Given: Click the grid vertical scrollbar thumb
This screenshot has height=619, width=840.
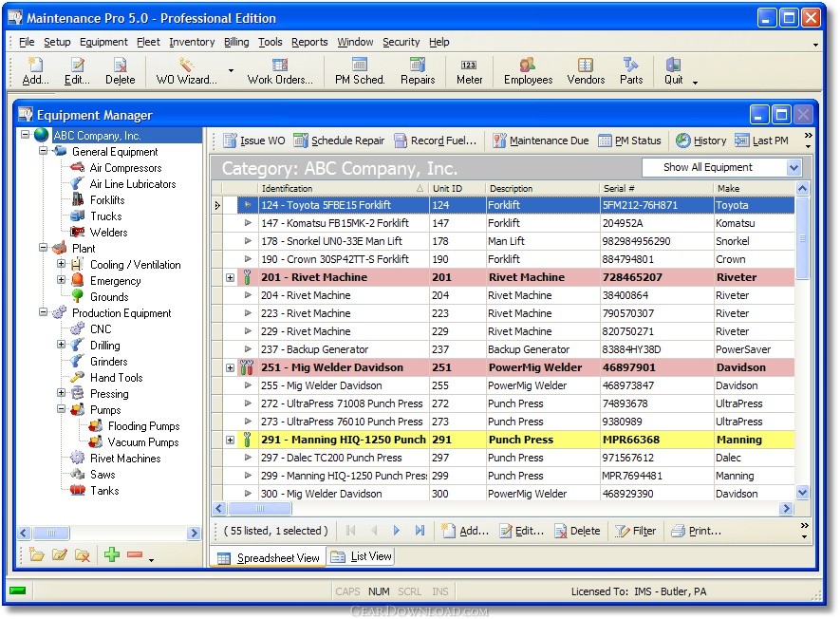Looking at the screenshot, I should 802,237.
